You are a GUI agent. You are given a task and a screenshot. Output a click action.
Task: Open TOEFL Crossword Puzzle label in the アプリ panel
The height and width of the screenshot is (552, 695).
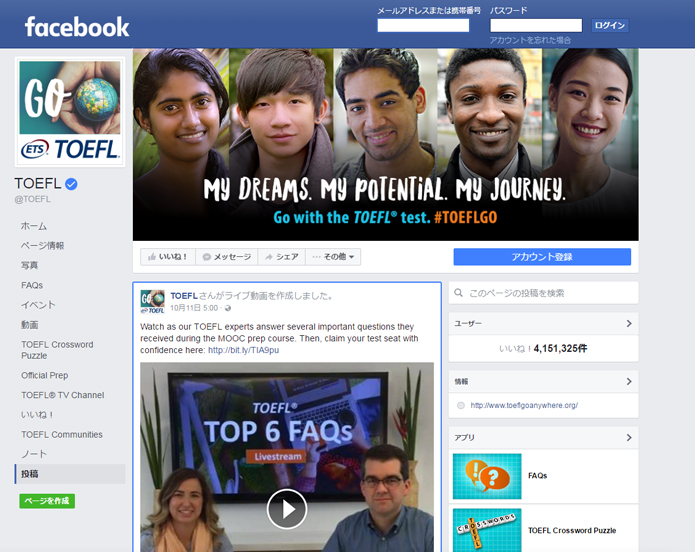coord(572,530)
